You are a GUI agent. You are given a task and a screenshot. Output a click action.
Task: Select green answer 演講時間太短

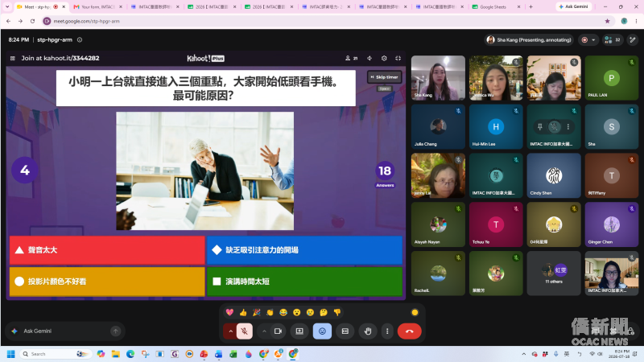point(304,282)
